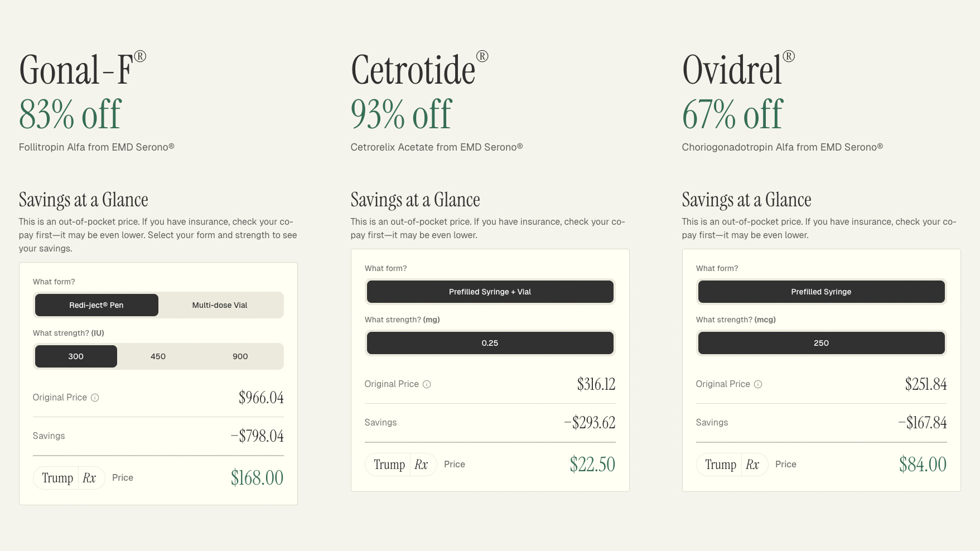Select Ovidrel Prefilled Syringe form

point(821,292)
